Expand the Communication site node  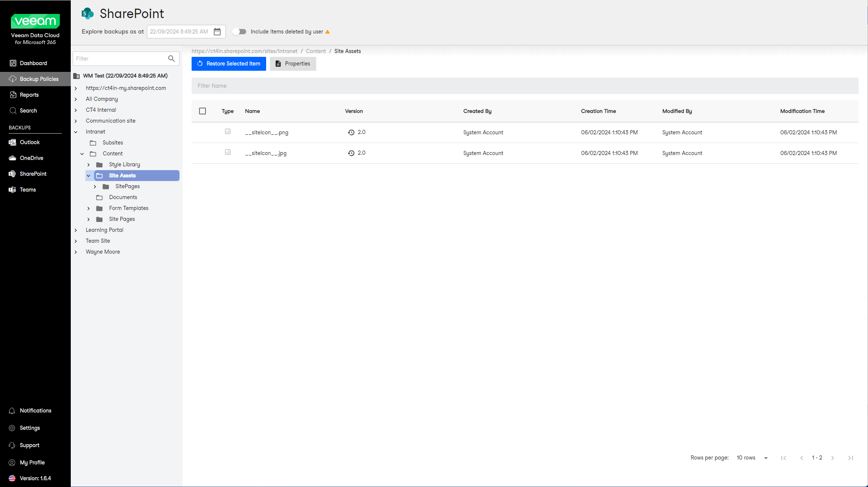[76, 121]
